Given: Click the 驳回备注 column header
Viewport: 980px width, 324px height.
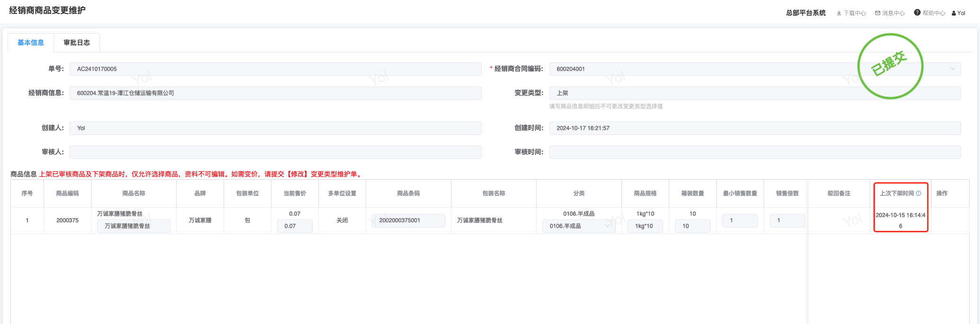Looking at the screenshot, I should point(839,193).
